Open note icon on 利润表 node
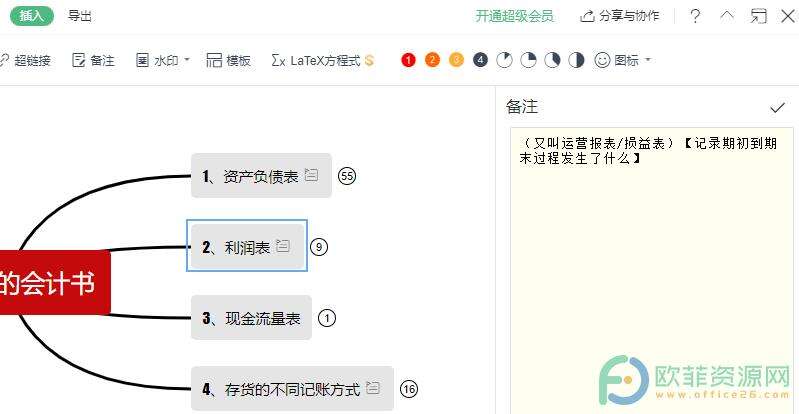This screenshot has height=414, width=799. [283, 246]
